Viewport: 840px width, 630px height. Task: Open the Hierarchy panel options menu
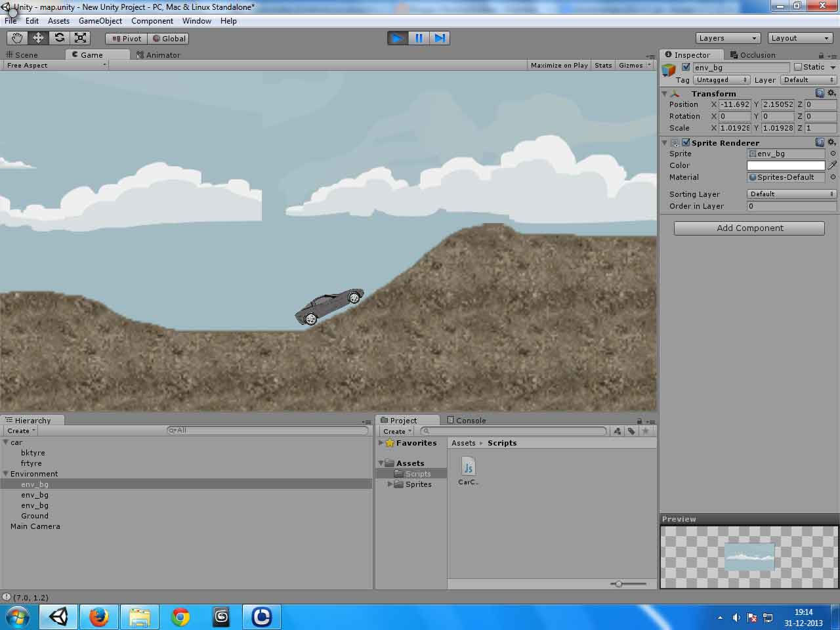(366, 422)
